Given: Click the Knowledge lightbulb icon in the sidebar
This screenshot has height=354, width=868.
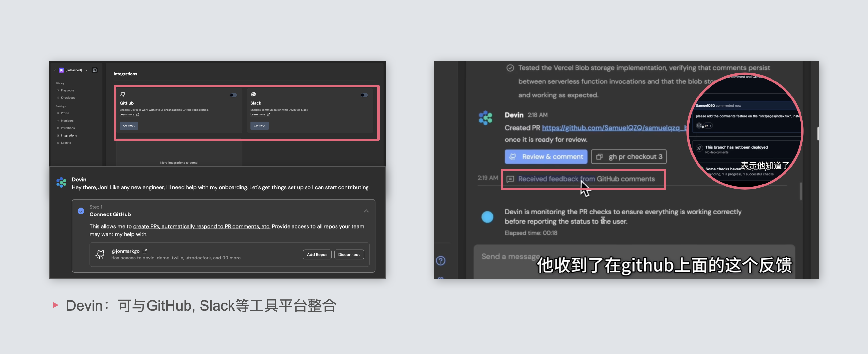Looking at the screenshot, I should tap(58, 98).
